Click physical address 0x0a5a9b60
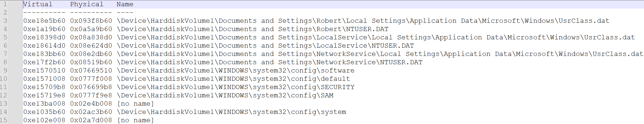Image resolution: width=644 pixels, height=124 pixels. point(91,29)
